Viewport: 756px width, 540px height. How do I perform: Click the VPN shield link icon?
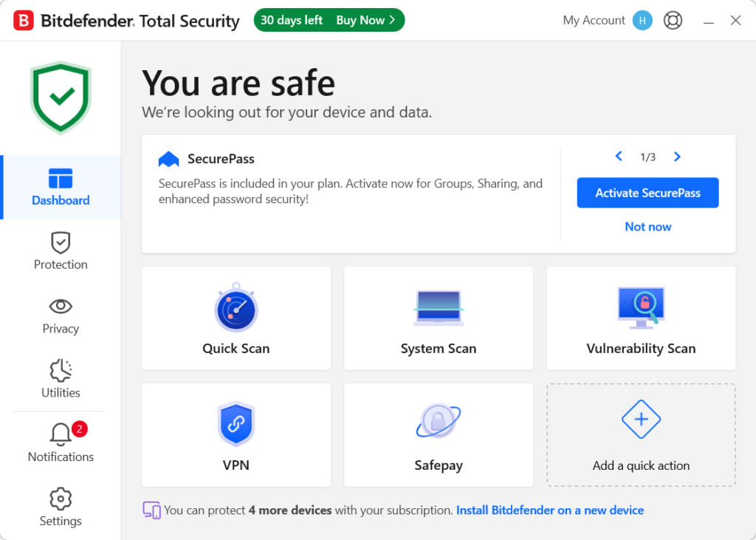(x=236, y=424)
